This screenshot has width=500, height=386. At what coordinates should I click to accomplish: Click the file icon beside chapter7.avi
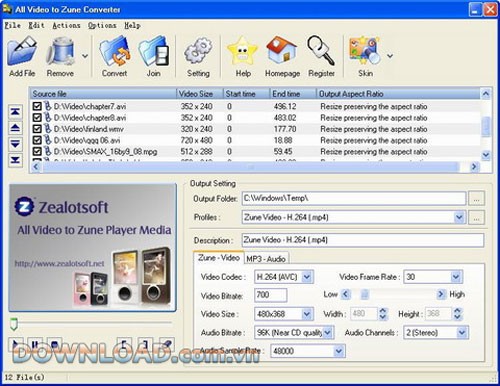click(48, 106)
